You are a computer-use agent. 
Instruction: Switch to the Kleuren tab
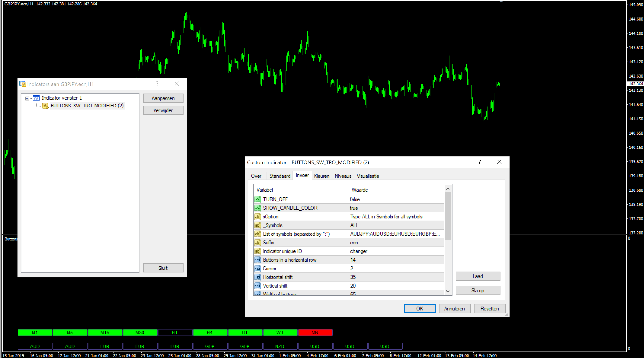[321, 176]
